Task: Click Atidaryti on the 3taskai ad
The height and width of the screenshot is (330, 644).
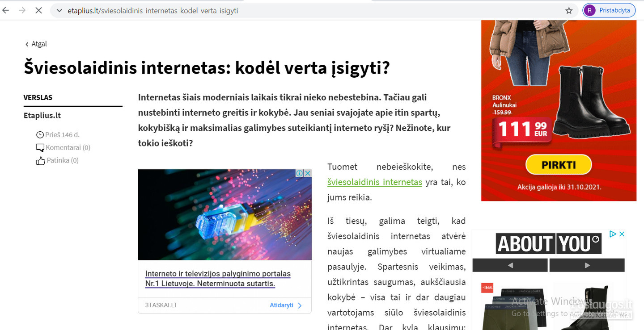Action: click(x=286, y=305)
